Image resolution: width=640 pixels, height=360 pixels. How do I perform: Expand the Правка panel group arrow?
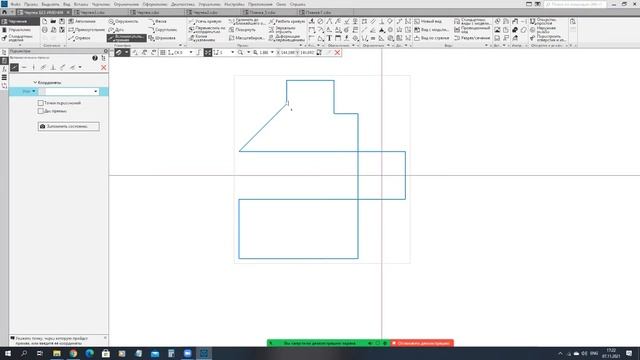(x=301, y=45)
